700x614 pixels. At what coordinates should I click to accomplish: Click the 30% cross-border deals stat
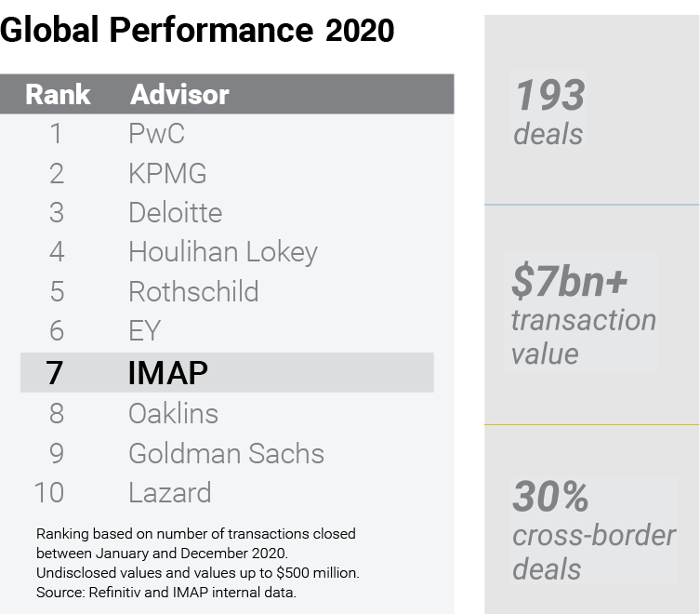click(594, 529)
